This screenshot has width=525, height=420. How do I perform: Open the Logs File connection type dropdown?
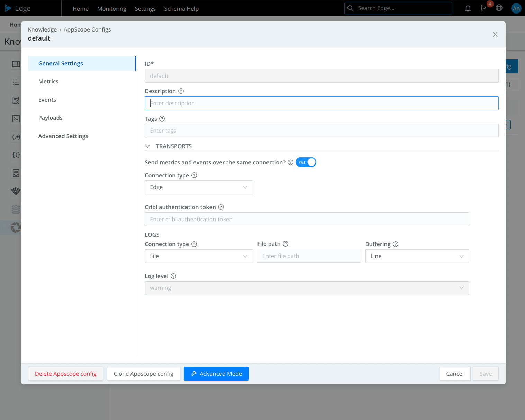point(199,256)
